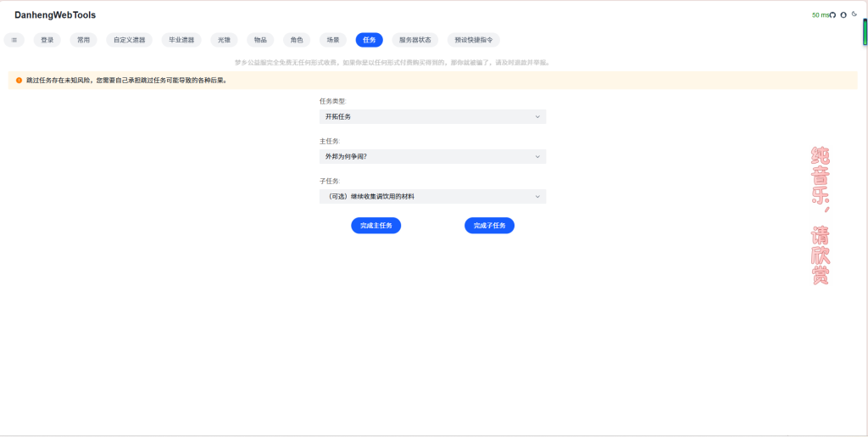The height and width of the screenshot is (437, 868).
Task: Click the 完成主任务 button
Action: (376, 226)
